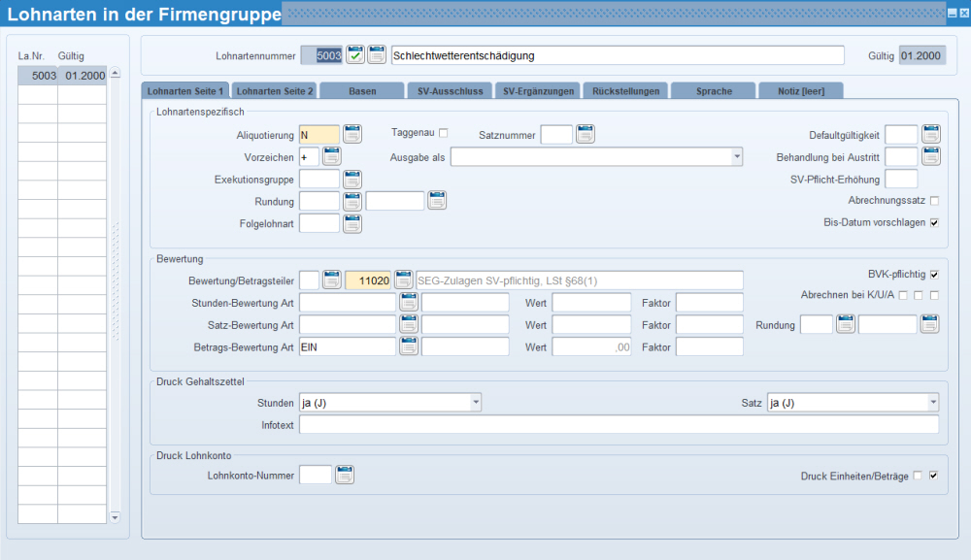The width and height of the screenshot is (971, 560).
Task: Open the Satz print dropdown
Action: tap(933, 402)
